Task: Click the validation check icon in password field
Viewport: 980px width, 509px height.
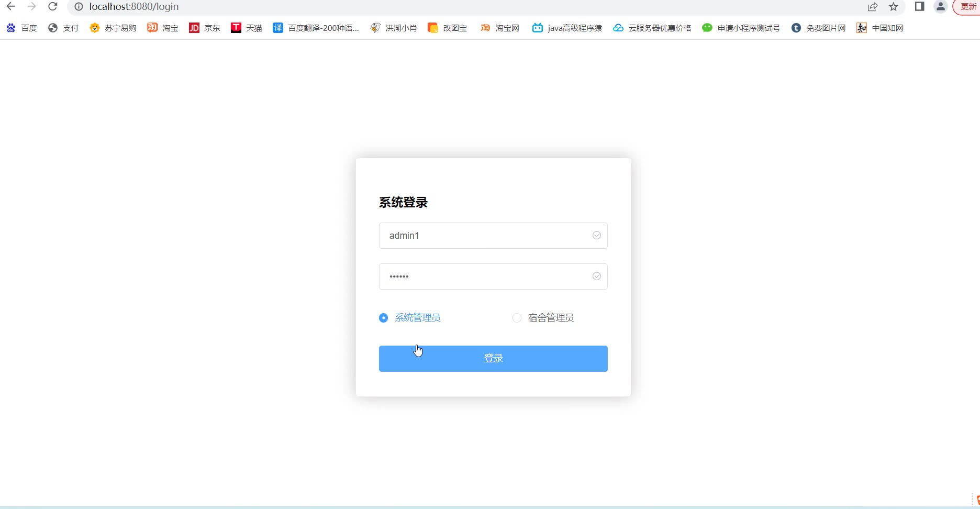Action: [596, 276]
